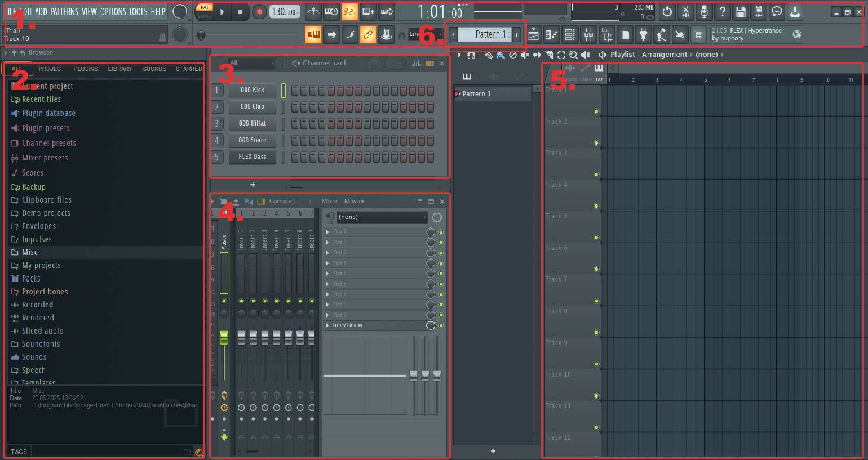Select the 808 Kick channel button
Image resolution: width=868 pixels, height=460 pixels.
(252, 90)
